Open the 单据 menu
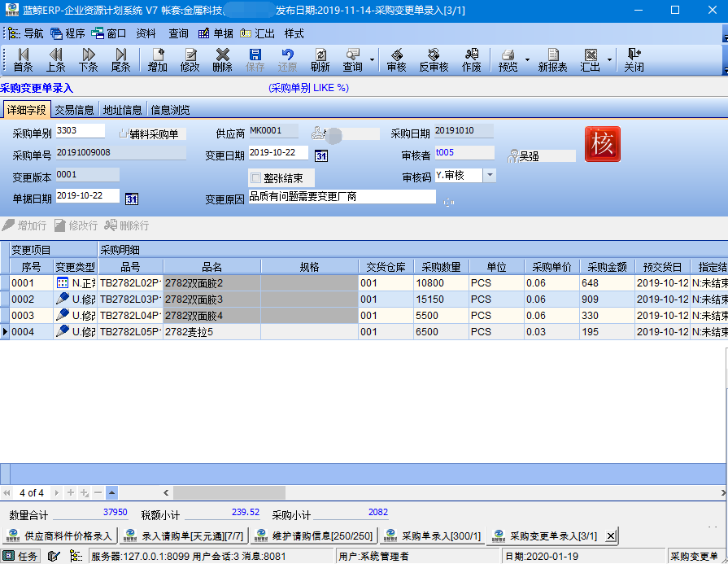728x564 pixels. click(x=216, y=33)
